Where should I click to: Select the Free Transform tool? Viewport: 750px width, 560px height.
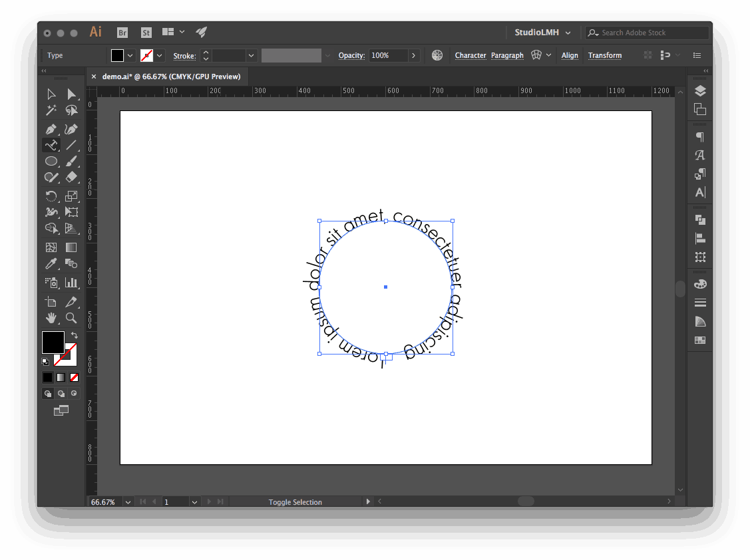click(71, 212)
